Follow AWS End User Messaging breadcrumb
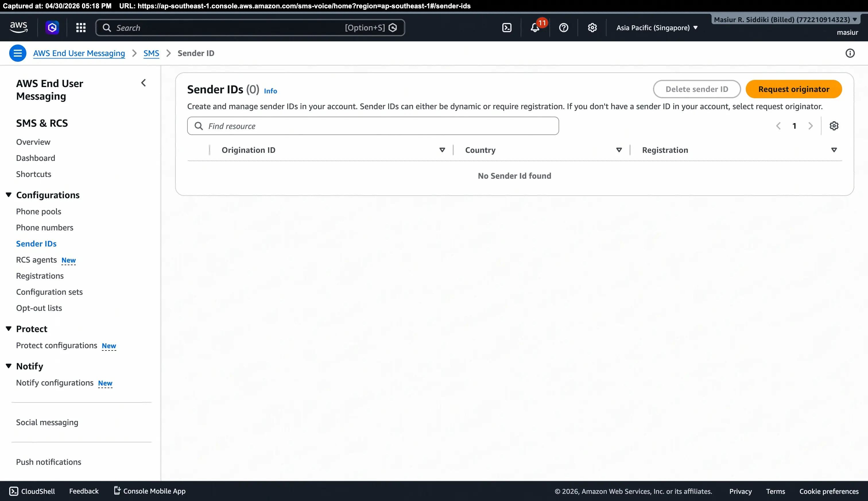 (79, 53)
